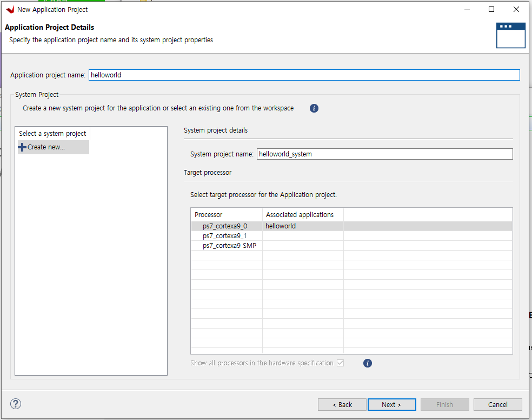
Task: Click the wizard banner window icon
Action: click(x=510, y=35)
